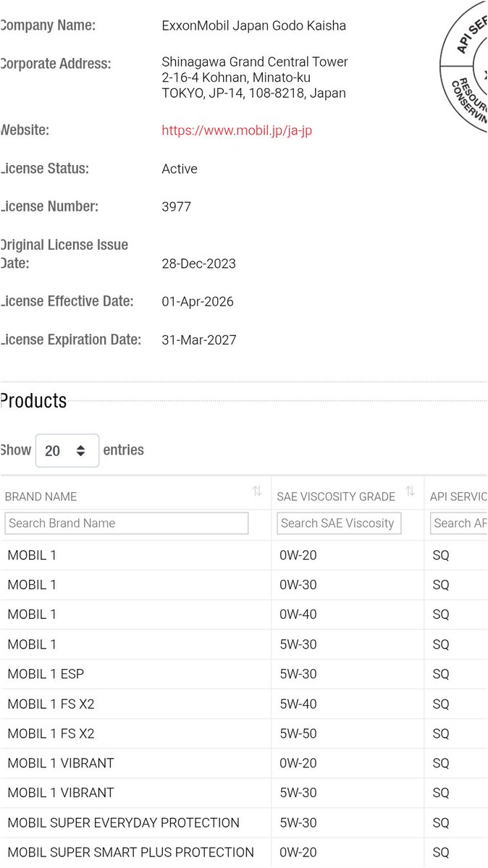488x868 pixels.
Task: Open the Show entries count dropdown
Action: [67, 450]
